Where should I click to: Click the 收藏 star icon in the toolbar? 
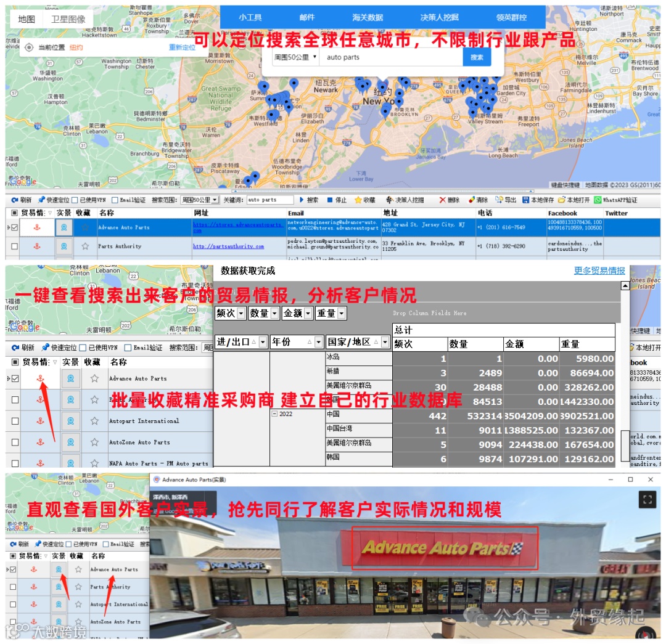(x=358, y=200)
